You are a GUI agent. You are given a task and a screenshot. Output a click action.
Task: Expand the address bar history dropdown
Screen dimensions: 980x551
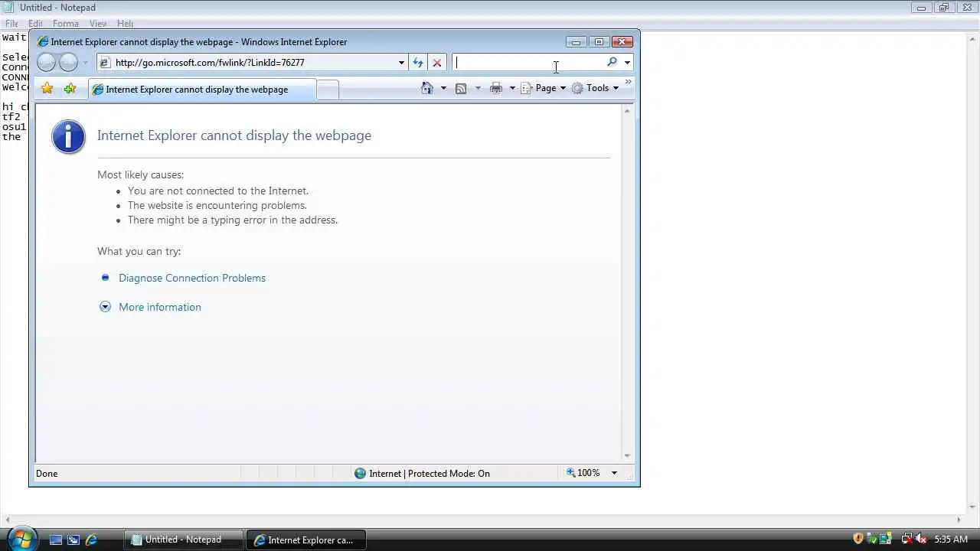coord(401,63)
